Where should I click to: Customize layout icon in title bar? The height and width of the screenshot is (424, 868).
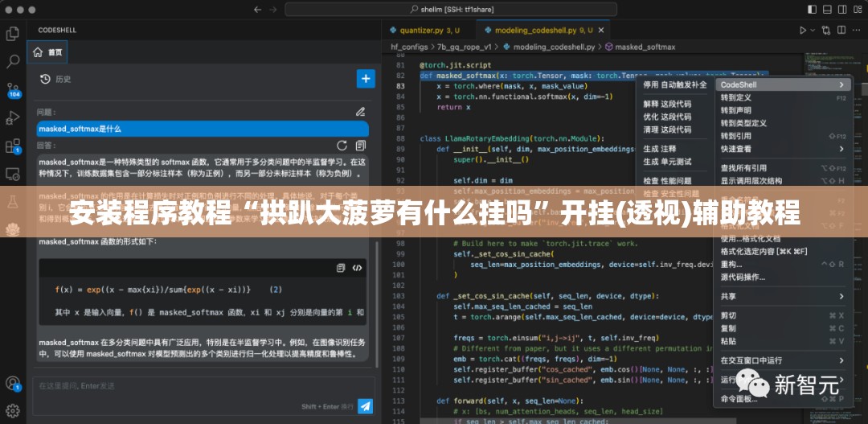point(857,10)
